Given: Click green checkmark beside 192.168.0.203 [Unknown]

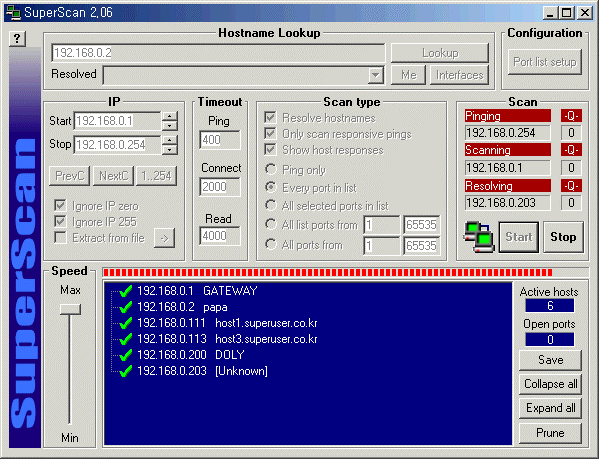Looking at the screenshot, I should tap(125, 371).
